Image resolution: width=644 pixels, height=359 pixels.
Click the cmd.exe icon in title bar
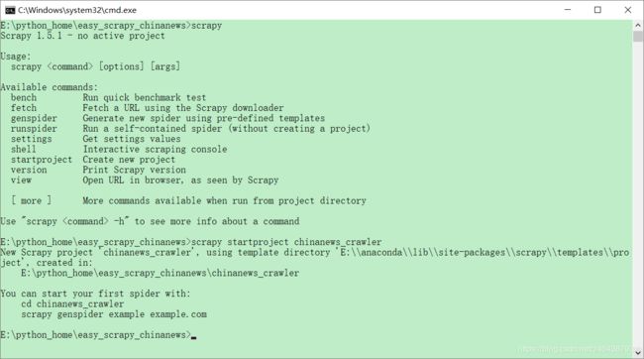tap(10, 10)
